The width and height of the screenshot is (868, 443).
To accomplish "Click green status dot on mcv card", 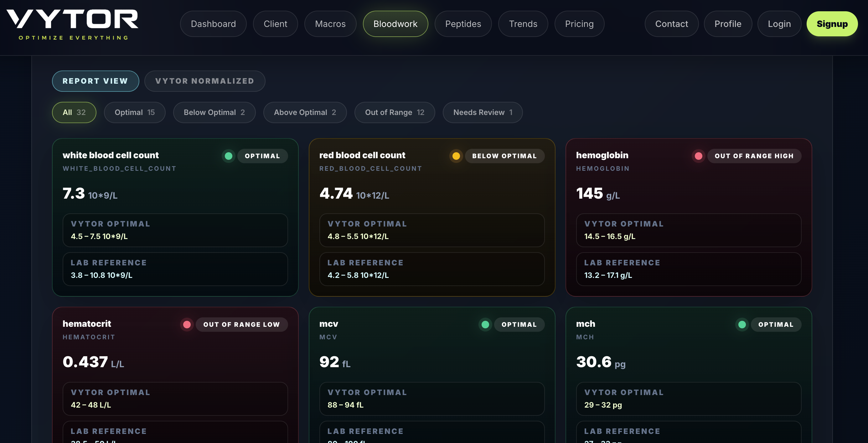I will (x=485, y=324).
